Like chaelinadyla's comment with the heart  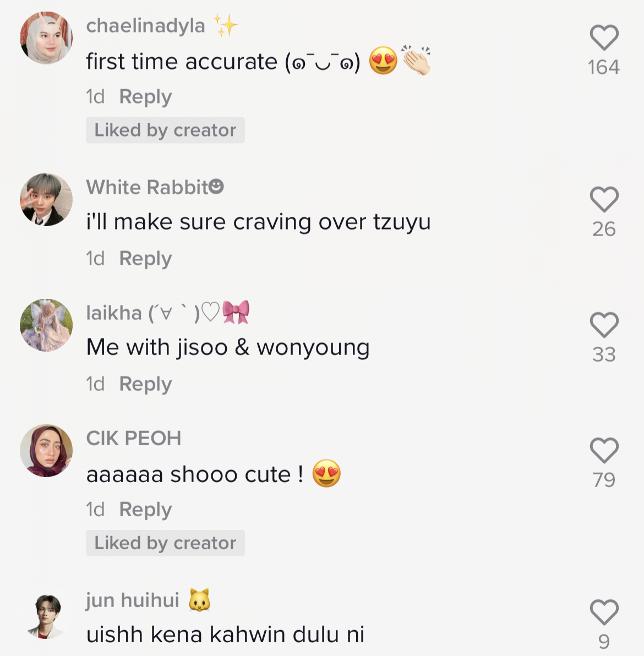click(604, 38)
